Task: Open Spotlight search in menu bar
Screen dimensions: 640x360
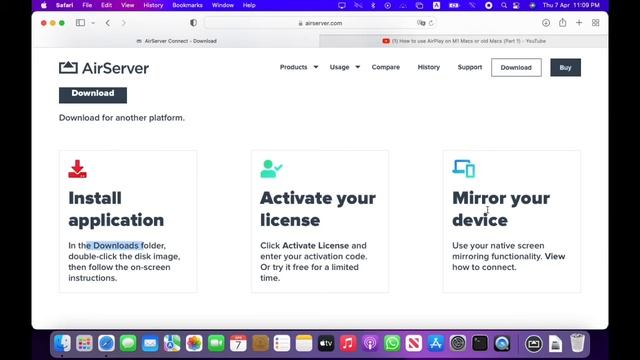Action: coord(504,5)
